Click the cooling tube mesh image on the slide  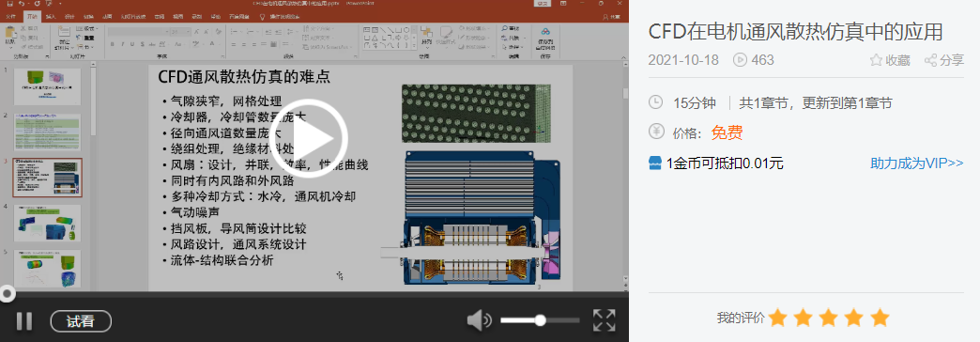(476, 113)
